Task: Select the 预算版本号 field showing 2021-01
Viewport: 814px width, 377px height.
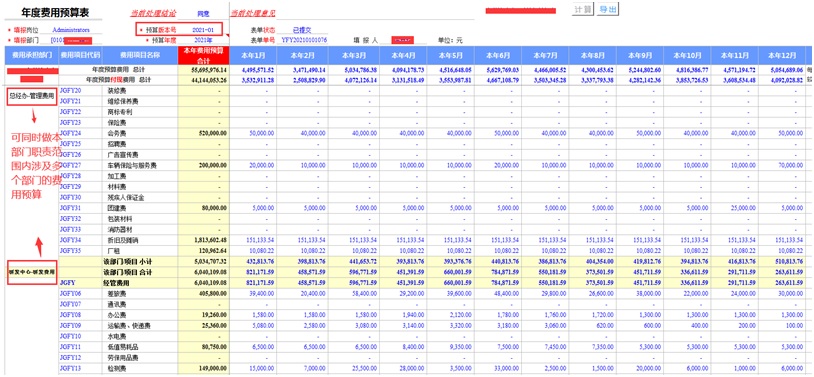Action: point(203,30)
